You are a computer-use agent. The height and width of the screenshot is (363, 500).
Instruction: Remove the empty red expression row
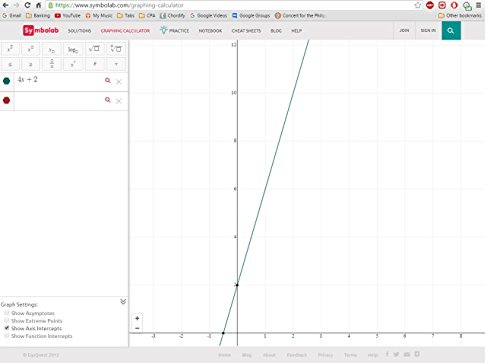coord(119,101)
